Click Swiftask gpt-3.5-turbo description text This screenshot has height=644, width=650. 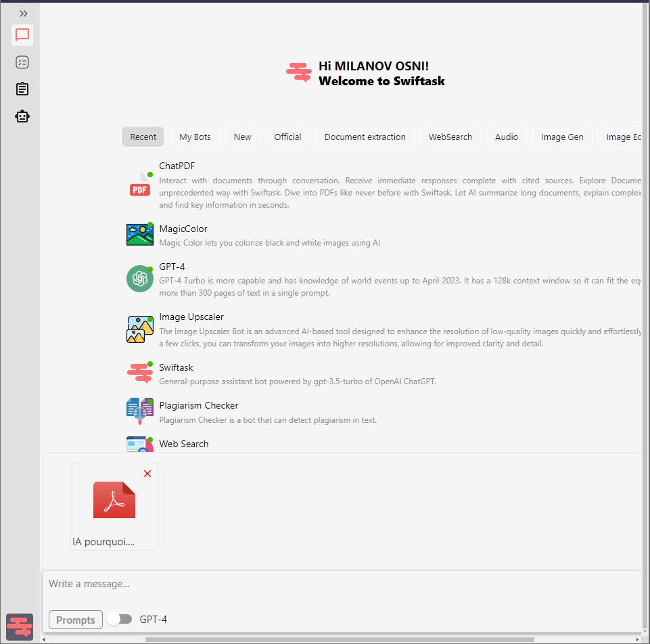tap(298, 382)
